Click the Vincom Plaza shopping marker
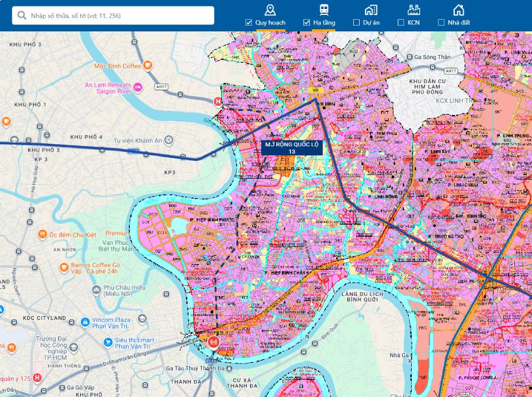Image resolution: width=532 pixels, height=397 pixels. pos(85,322)
